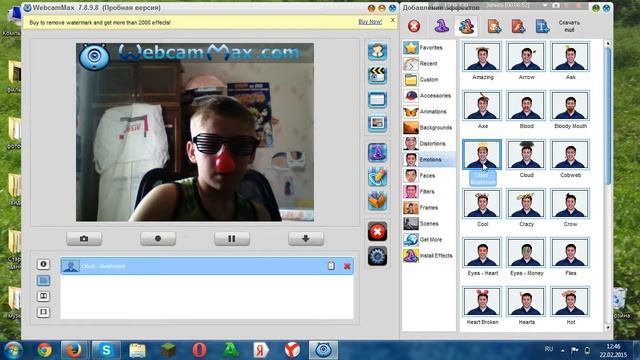Remove the Cloud - Mushroom effect from list

347,266
